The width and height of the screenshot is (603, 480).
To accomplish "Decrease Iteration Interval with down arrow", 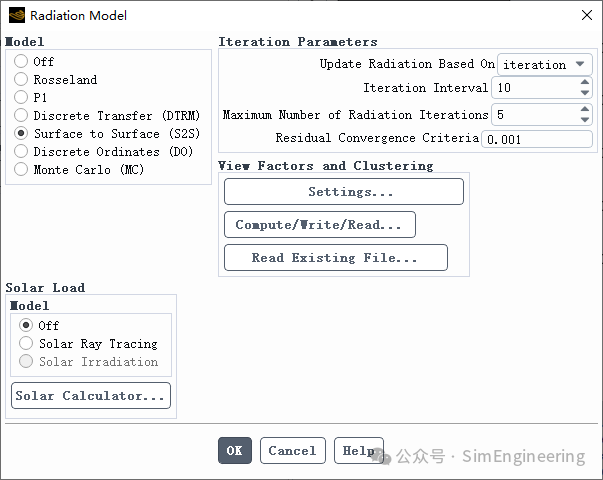I will click(585, 93).
